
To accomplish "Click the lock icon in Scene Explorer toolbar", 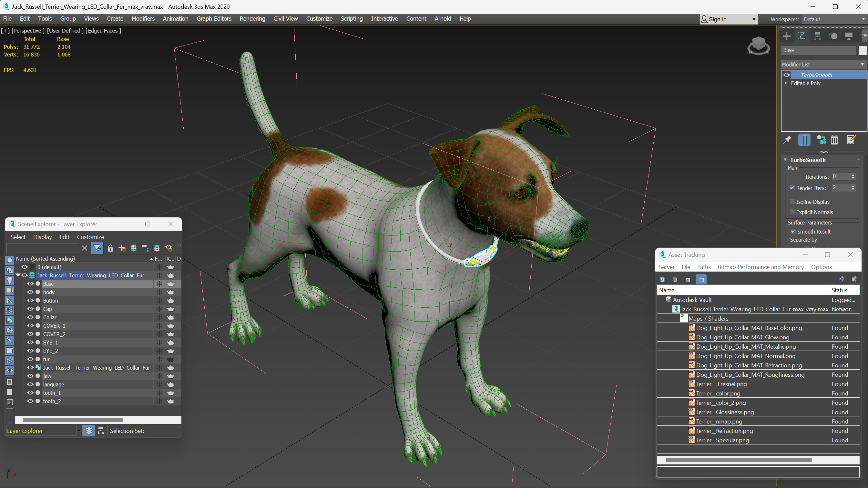I will tap(110, 248).
